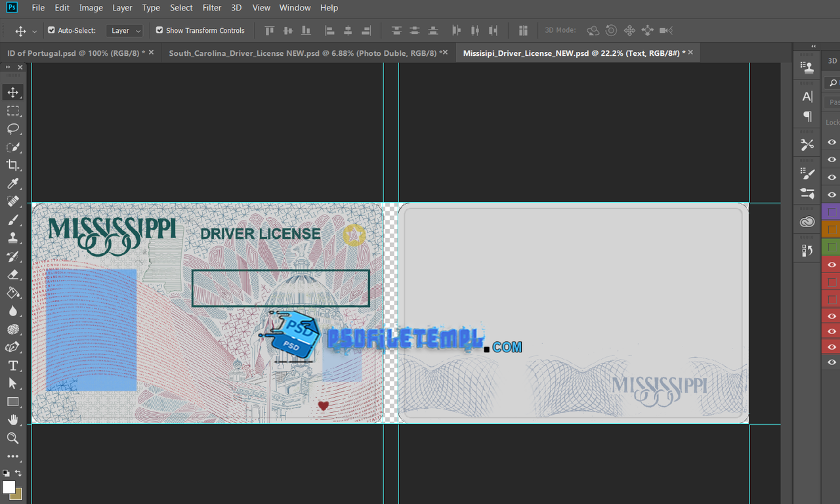Screen dimensions: 840x504
Task: Open the Edit Toolbar three-dots button
Action: 13,456
